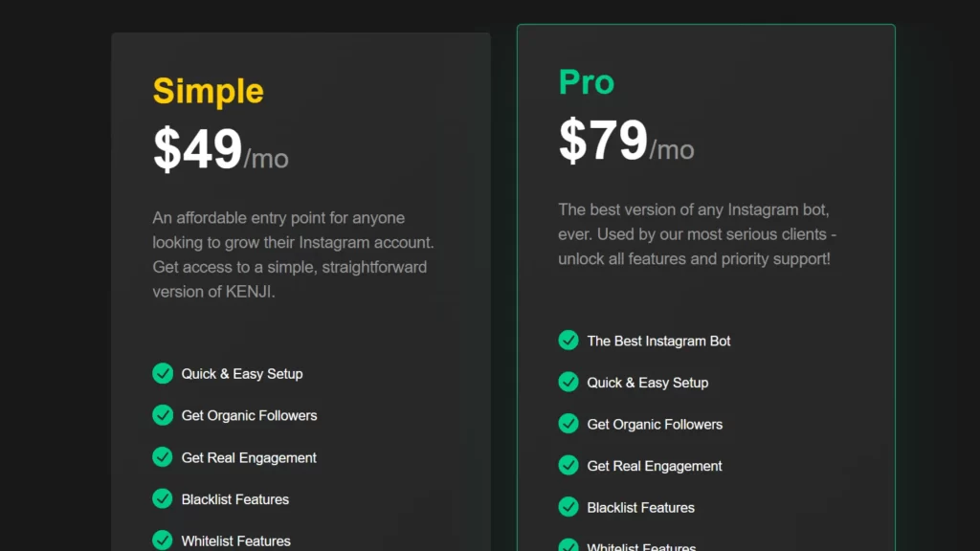Click the Simple plan heading

208,91
